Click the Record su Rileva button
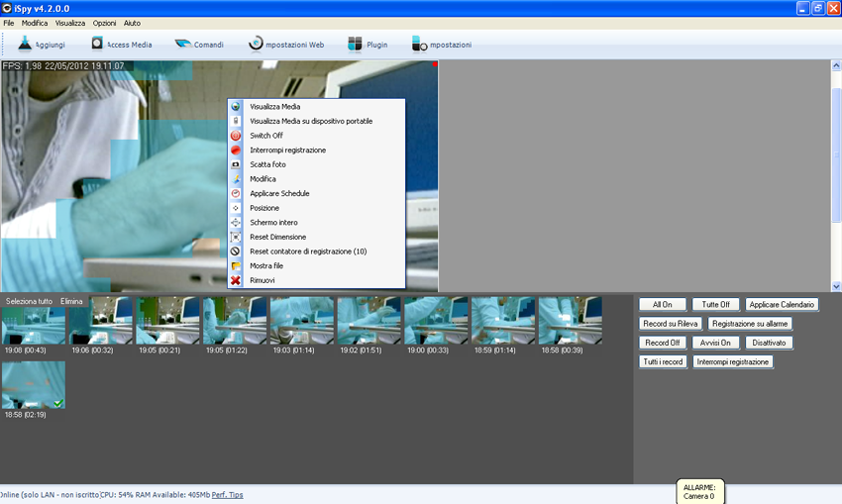The width and height of the screenshot is (842, 504). coord(671,323)
